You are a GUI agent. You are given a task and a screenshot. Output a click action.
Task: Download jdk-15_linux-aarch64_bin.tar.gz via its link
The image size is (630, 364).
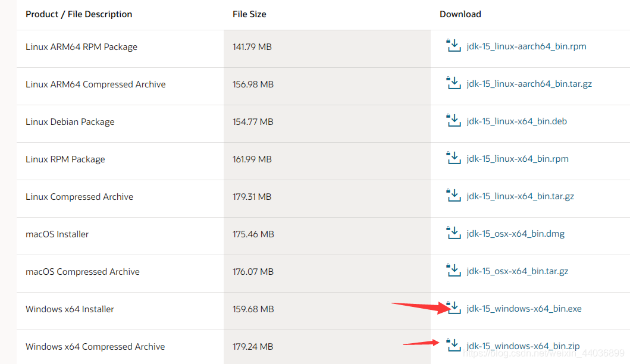[x=529, y=84]
